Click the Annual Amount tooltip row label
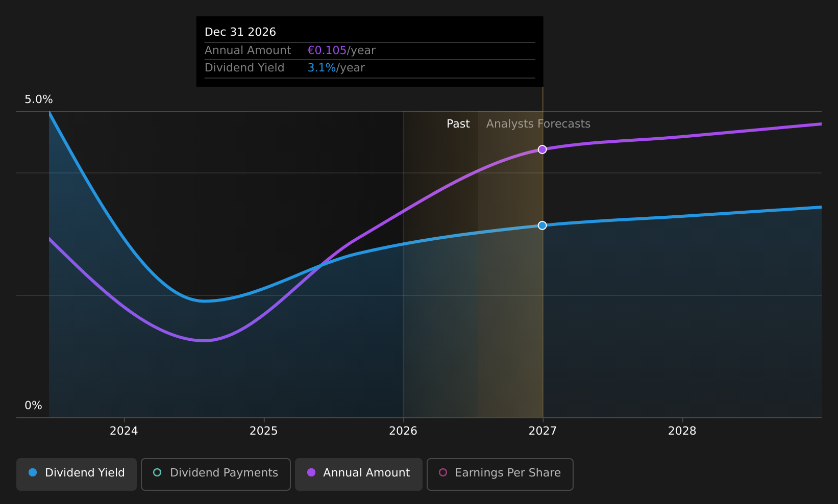Screen dimensions: 838x504 pyautogui.click(x=248, y=51)
